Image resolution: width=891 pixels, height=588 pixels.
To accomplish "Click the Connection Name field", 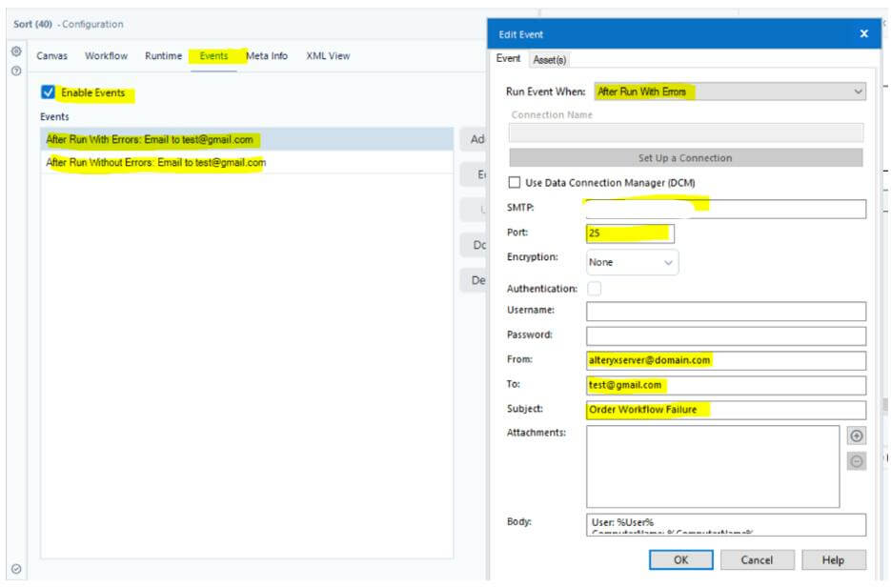I will [686, 132].
